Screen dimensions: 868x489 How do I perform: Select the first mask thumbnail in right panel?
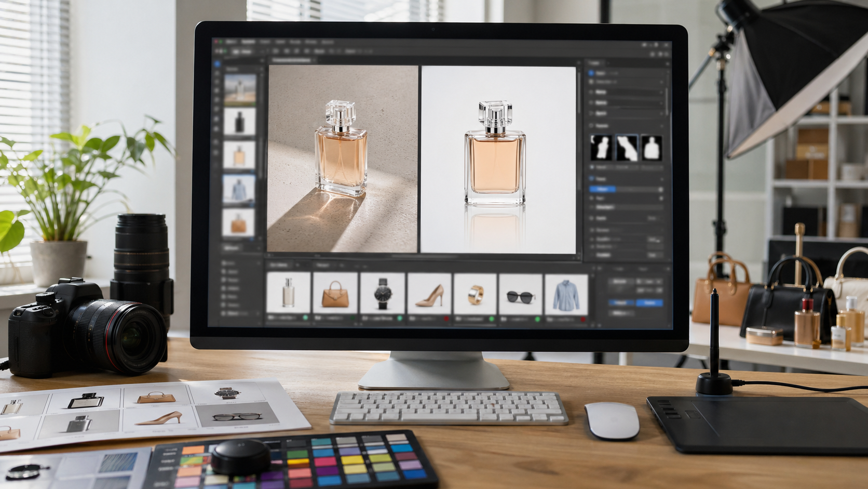601,148
